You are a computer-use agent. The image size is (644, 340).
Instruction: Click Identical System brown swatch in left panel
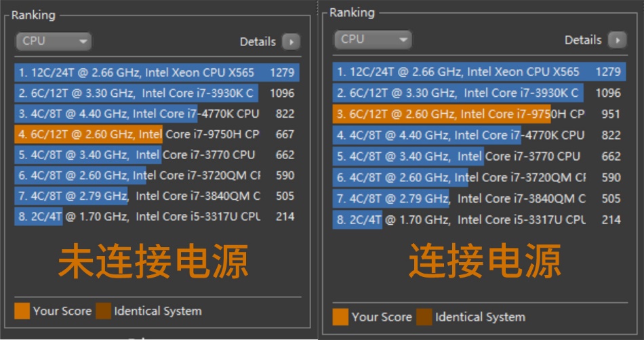pos(104,311)
